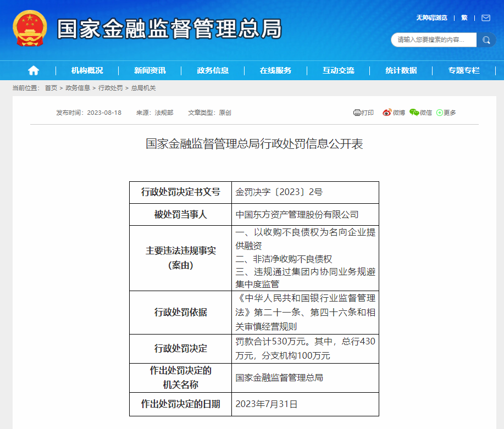Focus the site search input field

[434, 40]
